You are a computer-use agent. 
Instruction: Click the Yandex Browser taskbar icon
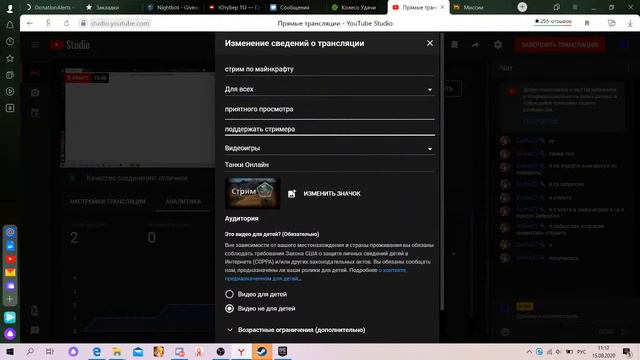[241, 351]
